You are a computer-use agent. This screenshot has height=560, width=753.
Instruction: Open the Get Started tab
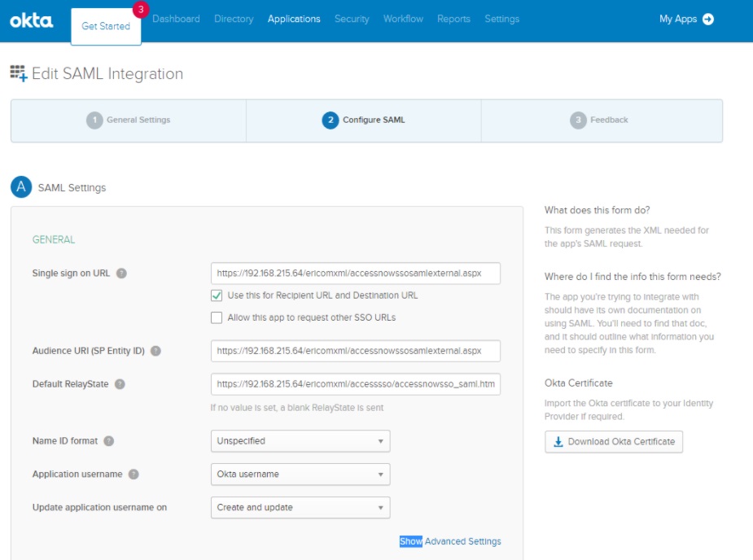[x=106, y=26]
